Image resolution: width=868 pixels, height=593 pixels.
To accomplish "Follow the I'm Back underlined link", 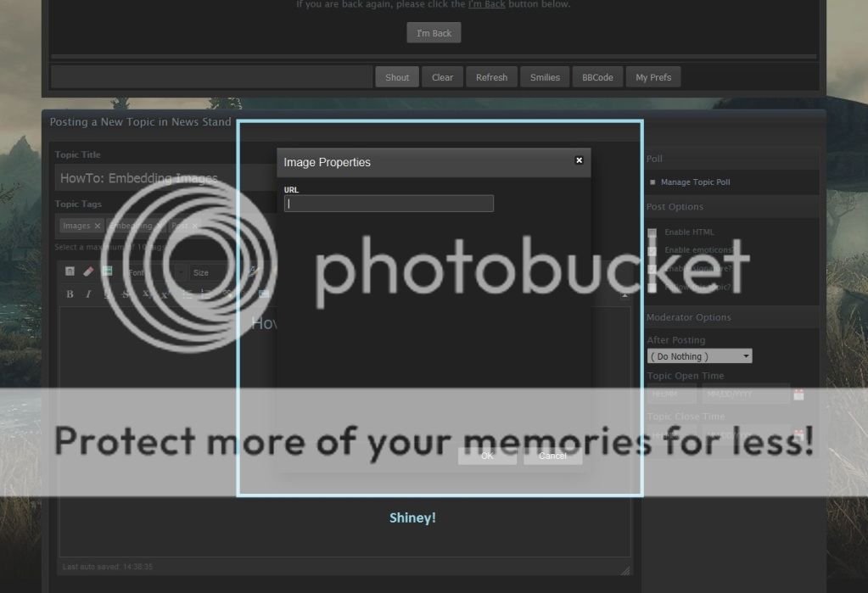I will (x=486, y=4).
